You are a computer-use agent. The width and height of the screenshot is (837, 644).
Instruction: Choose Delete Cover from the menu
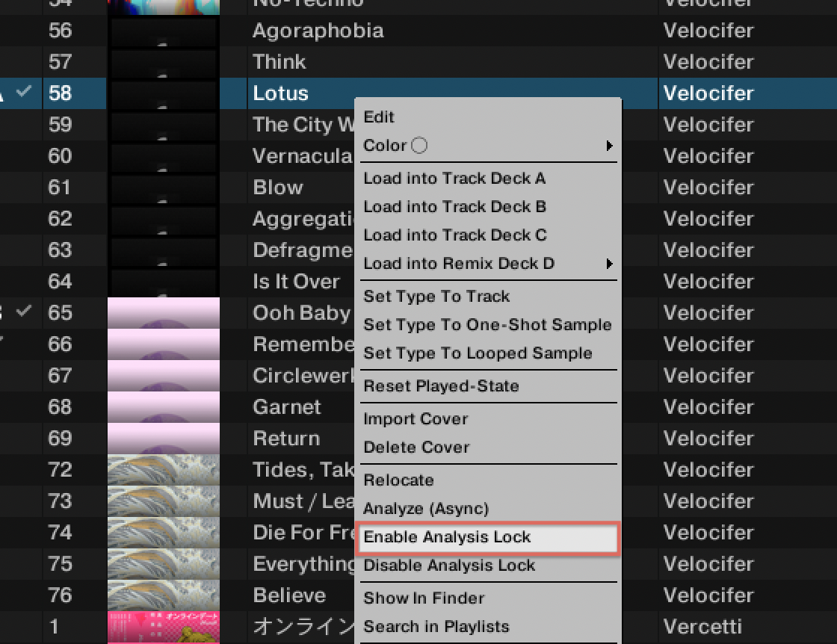tap(416, 447)
